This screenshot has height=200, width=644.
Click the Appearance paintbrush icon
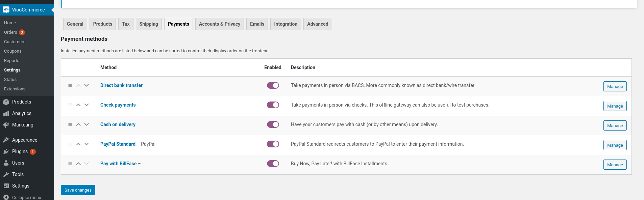[x=6, y=140]
